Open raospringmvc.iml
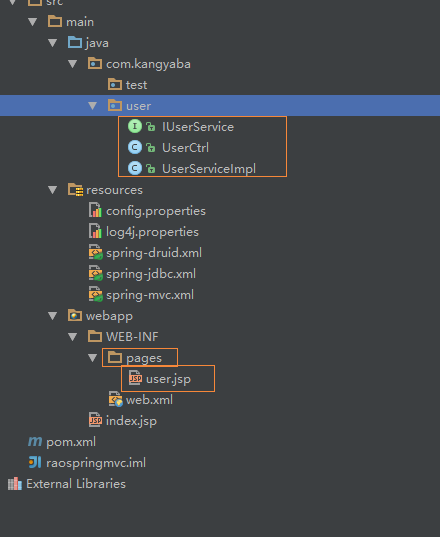This screenshot has height=537, width=440. (x=96, y=463)
